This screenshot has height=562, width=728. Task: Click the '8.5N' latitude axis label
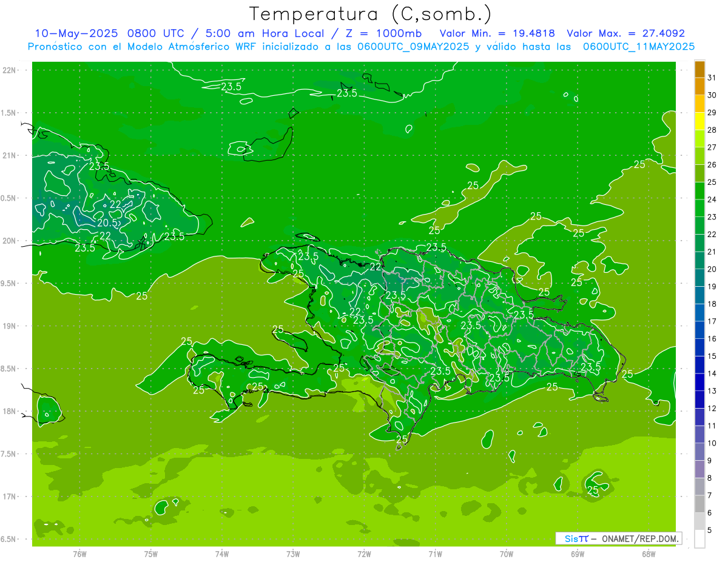tap(9, 369)
